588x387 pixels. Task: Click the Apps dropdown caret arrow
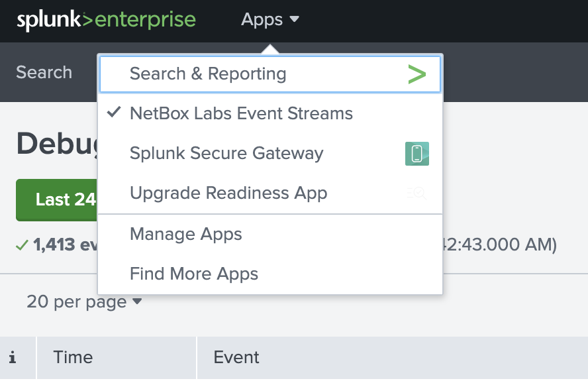(295, 19)
